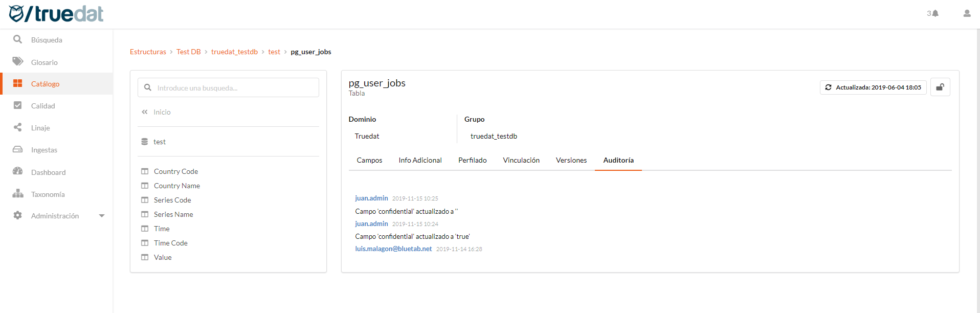The width and height of the screenshot is (980, 313).
Task: Open the Versiones tab
Action: click(571, 160)
